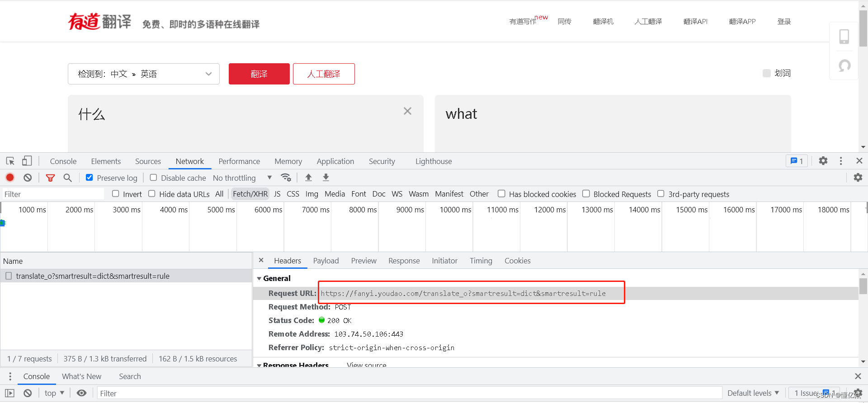Open the Payload tab
868x403 pixels.
click(326, 261)
